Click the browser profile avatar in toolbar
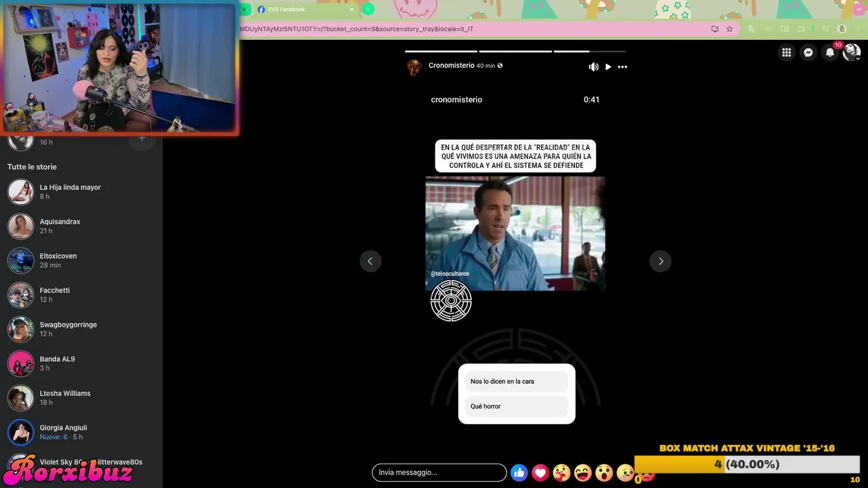Image resolution: width=868 pixels, height=488 pixels. [x=842, y=29]
